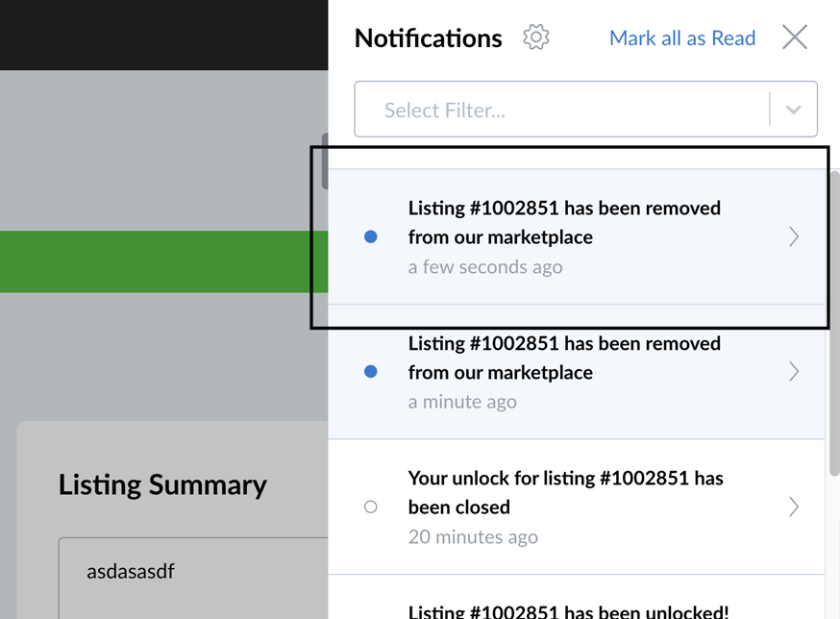
Task: Click the green banner behind the panel
Action: pos(164,261)
